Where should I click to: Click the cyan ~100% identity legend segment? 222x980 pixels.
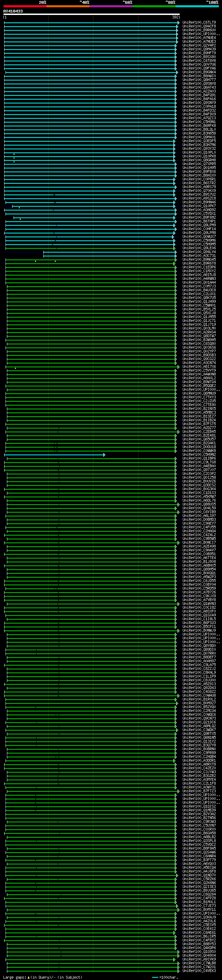click(x=197, y=6)
